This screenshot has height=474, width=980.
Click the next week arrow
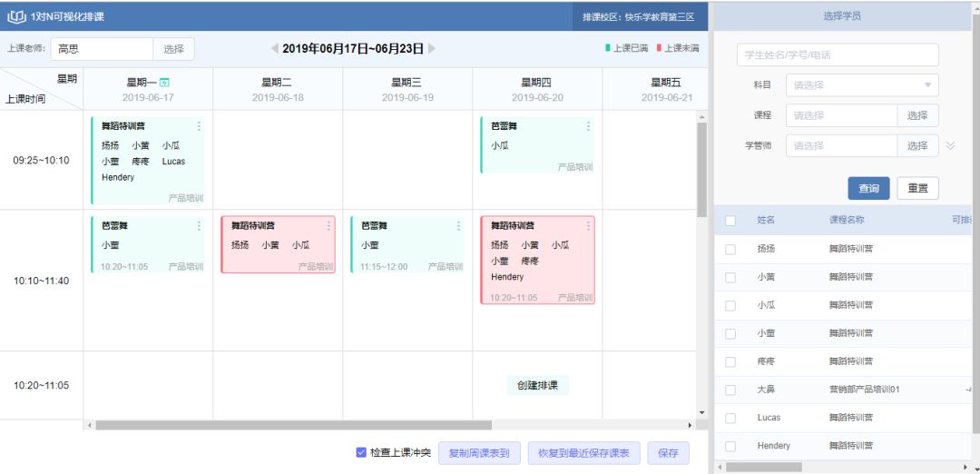432,48
